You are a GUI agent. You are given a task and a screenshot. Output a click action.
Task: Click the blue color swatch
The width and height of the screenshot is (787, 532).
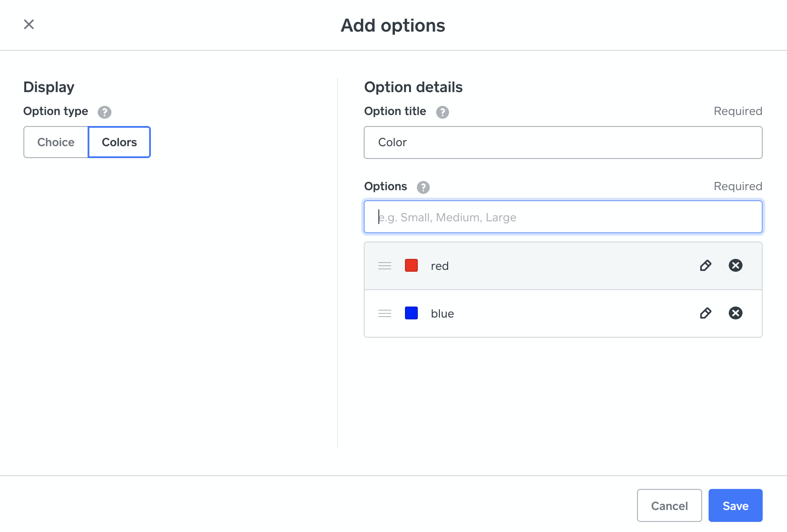click(411, 313)
